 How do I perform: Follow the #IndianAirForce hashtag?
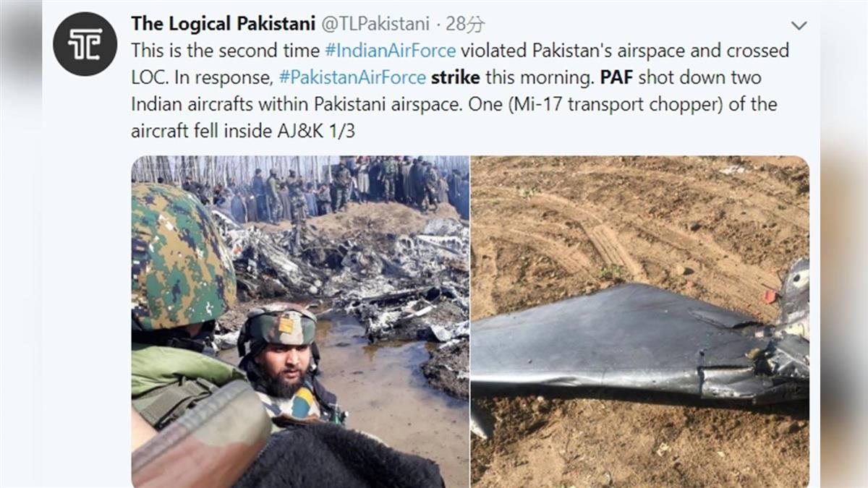tap(390, 51)
